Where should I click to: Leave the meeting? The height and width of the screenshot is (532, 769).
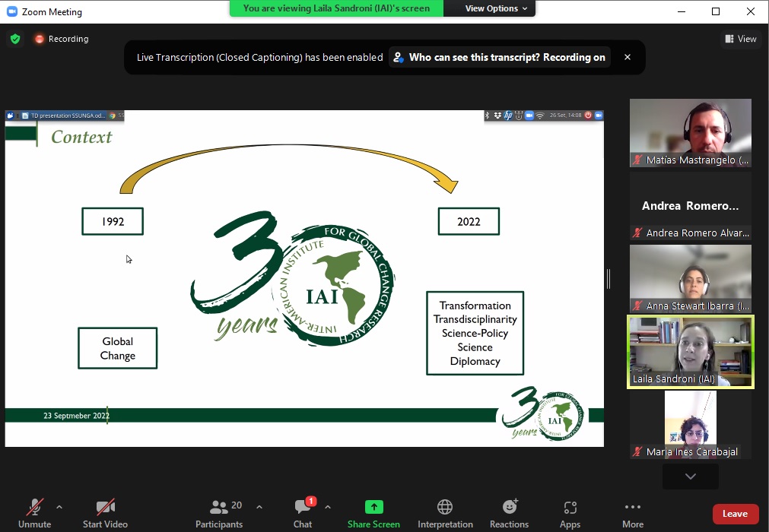pyautogui.click(x=735, y=514)
